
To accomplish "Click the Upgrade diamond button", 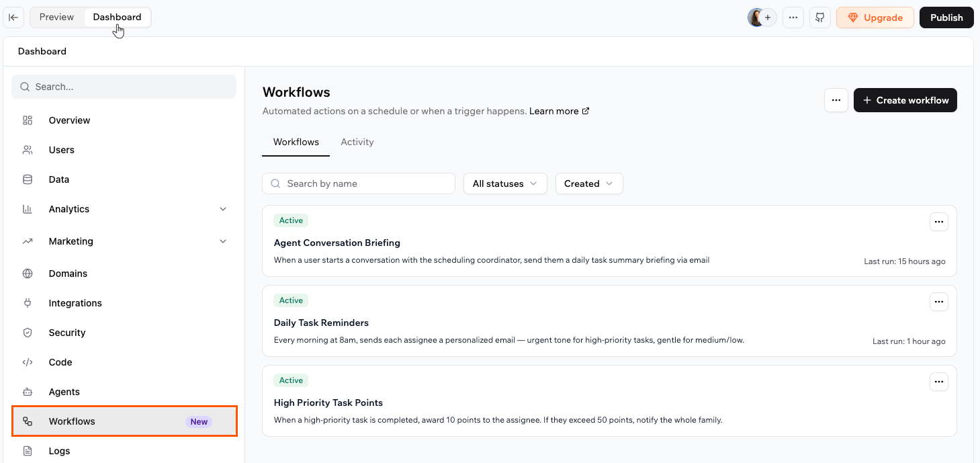I will [875, 17].
